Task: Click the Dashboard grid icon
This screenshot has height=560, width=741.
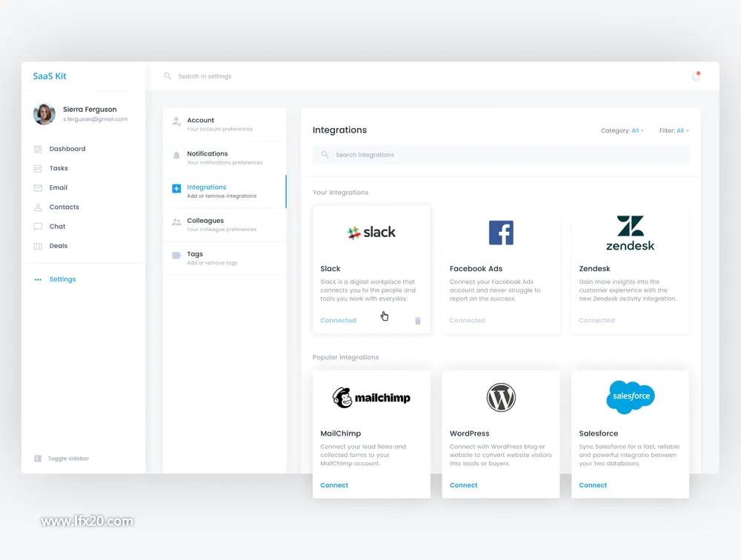Action: (38, 150)
